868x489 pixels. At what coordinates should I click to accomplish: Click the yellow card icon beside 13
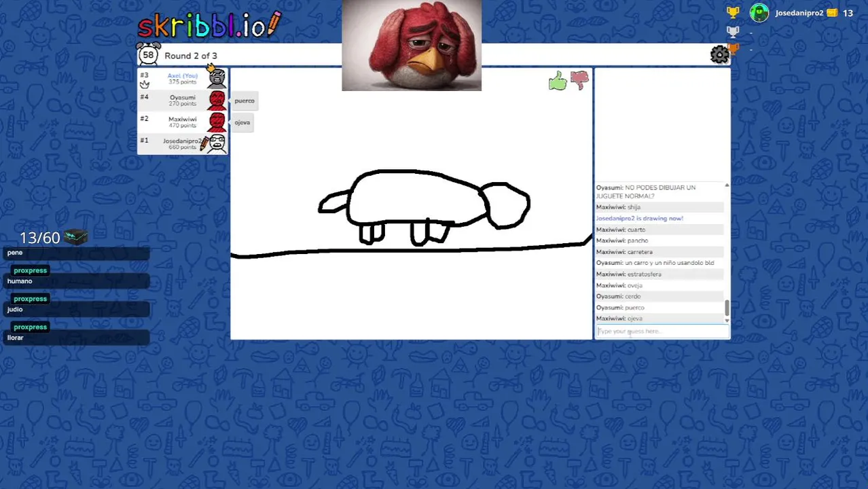point(832,13)
